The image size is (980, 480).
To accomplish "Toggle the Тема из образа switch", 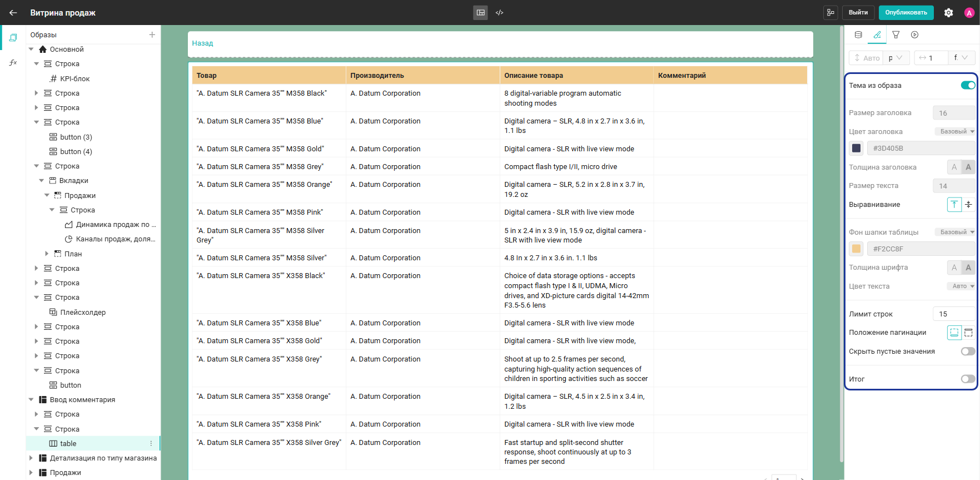I will click(968, 85).
